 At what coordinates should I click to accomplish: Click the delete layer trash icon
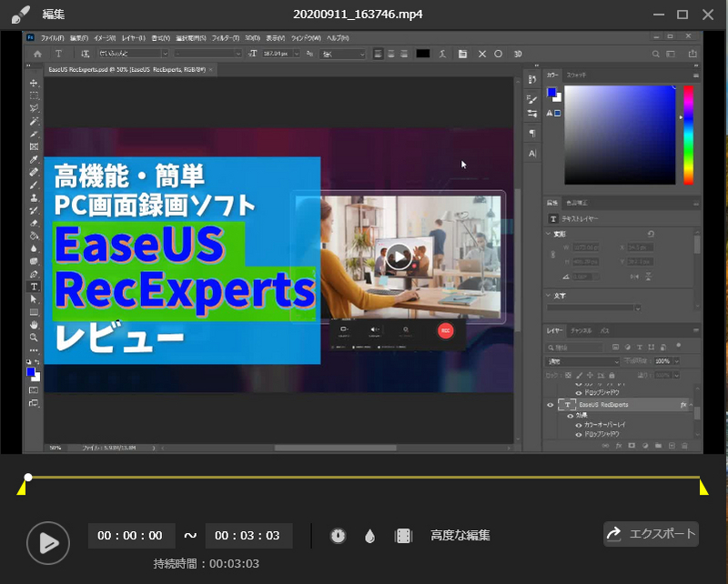pos(684,446)
